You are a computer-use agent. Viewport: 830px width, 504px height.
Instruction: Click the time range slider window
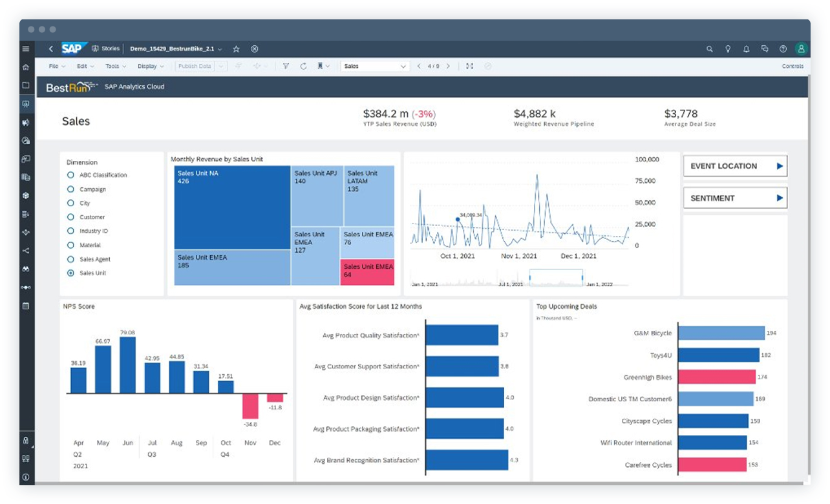pyautogui.click(x=556, y=277)
